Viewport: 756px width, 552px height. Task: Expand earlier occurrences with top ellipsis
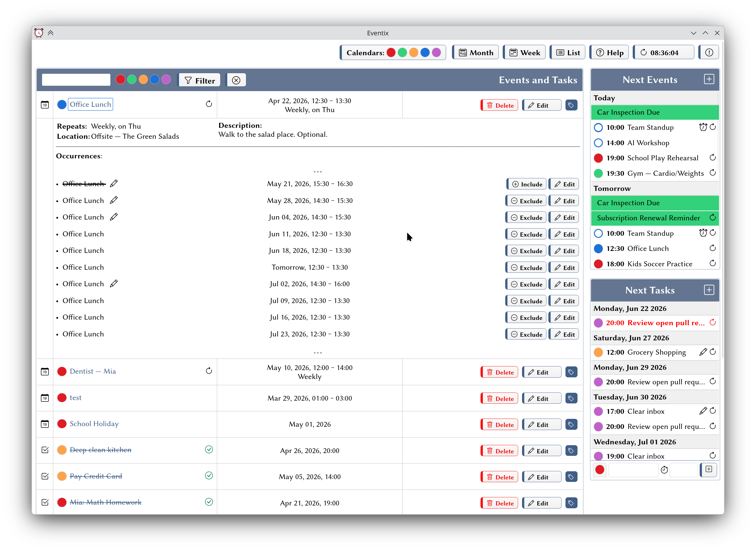click(317, 172)
